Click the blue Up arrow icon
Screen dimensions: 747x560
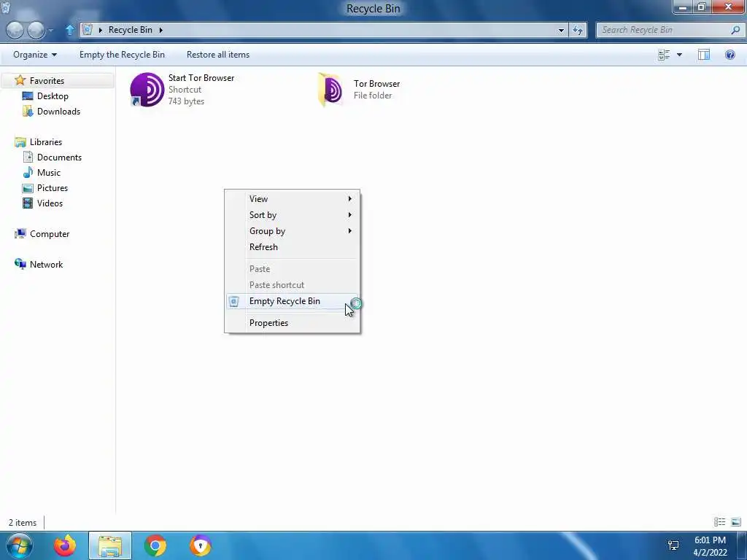click(69, 30)
